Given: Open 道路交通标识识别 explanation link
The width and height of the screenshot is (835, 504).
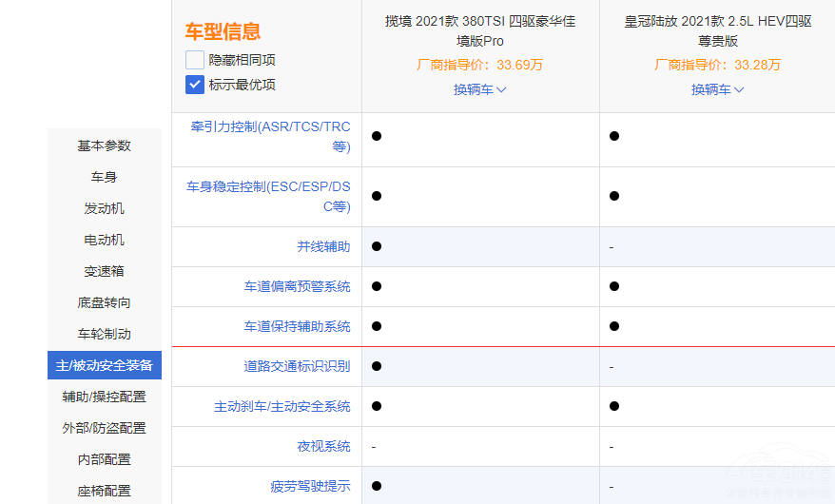Looking at the screenshot, I should coord(297,366).
